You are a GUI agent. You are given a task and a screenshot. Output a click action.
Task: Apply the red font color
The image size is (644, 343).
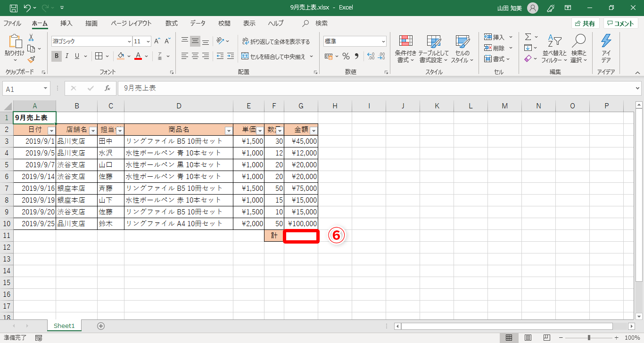click(138, 56)
